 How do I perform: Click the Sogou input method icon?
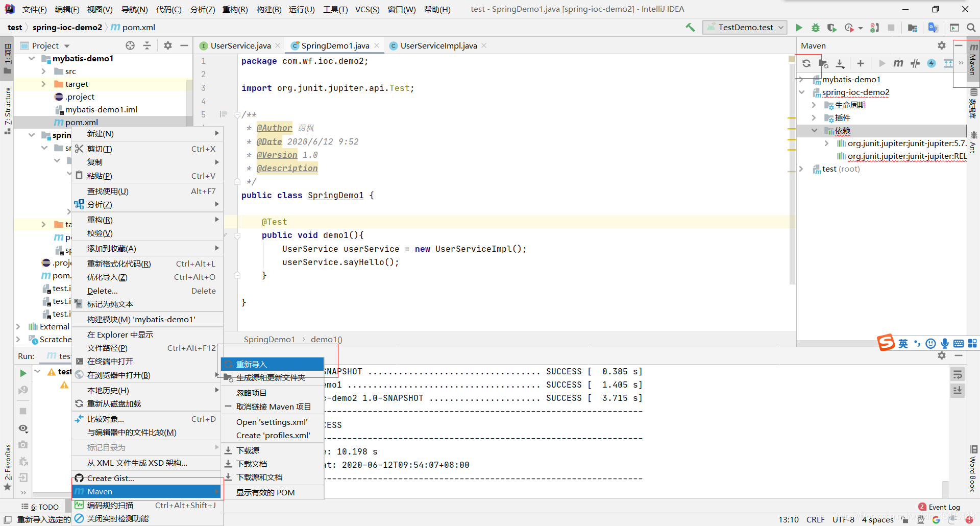point(886,343)
